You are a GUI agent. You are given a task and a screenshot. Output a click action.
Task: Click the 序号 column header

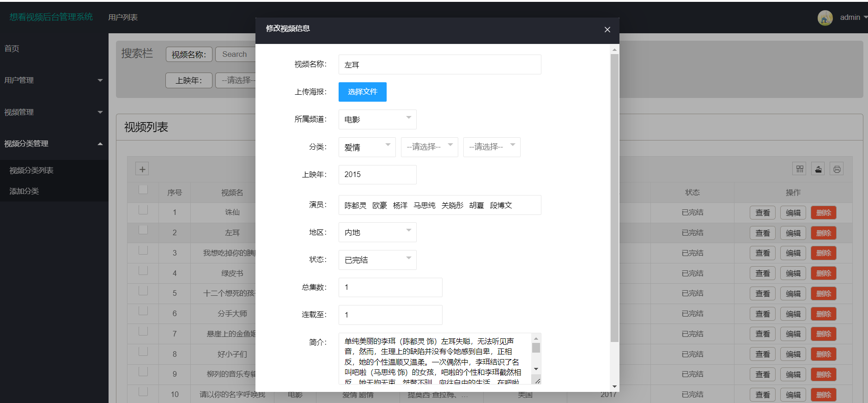click(x=175, y=193)
